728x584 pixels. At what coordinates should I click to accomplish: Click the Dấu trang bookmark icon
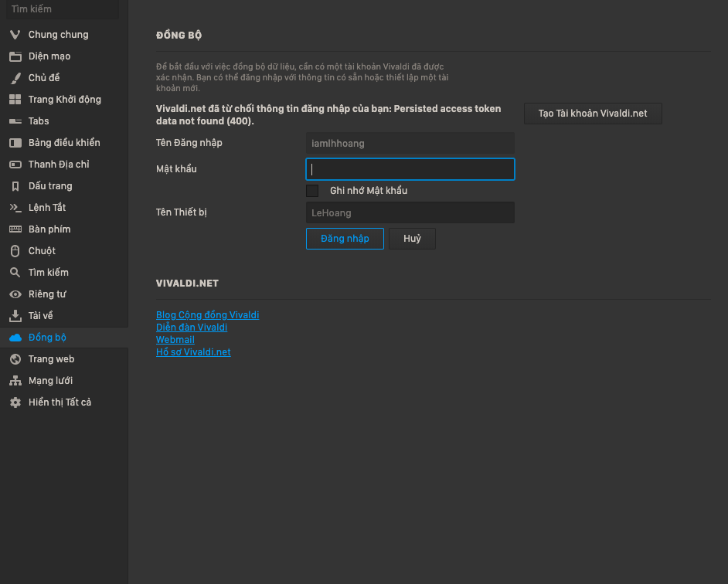(x=15, y=186)
